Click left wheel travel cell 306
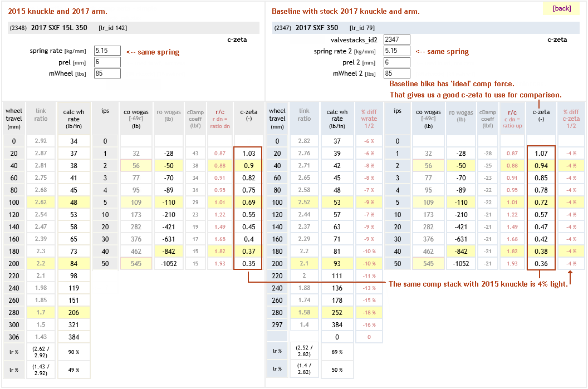The image size is (588, 389). tap(14, 337)
